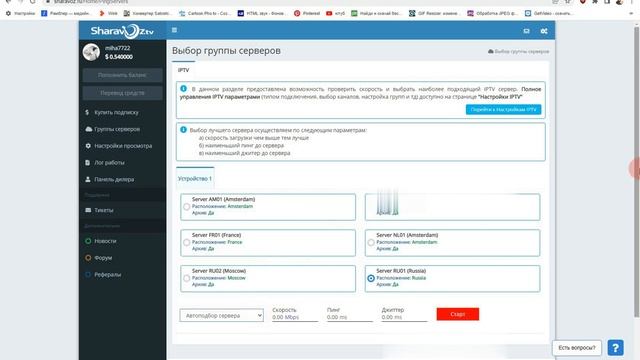The image size is (640, 360).
Task: Open the Автоподбор сервера dropdown
Action: pos(222,315)
